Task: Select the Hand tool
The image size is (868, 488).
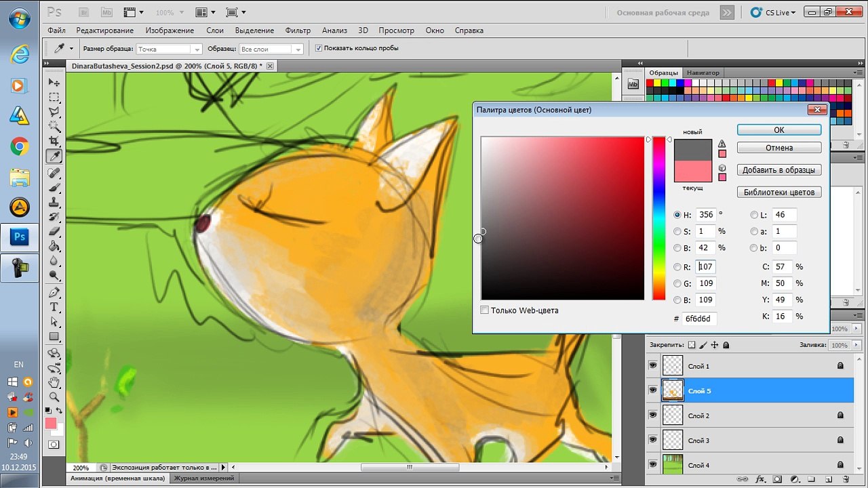Action: click(54, 383)
